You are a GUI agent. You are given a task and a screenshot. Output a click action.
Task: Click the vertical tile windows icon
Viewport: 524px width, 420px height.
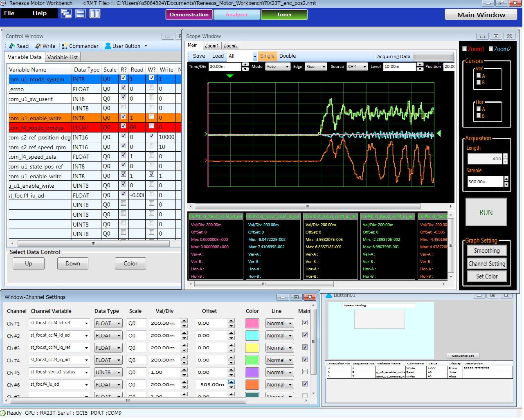(x=95, y=14)
